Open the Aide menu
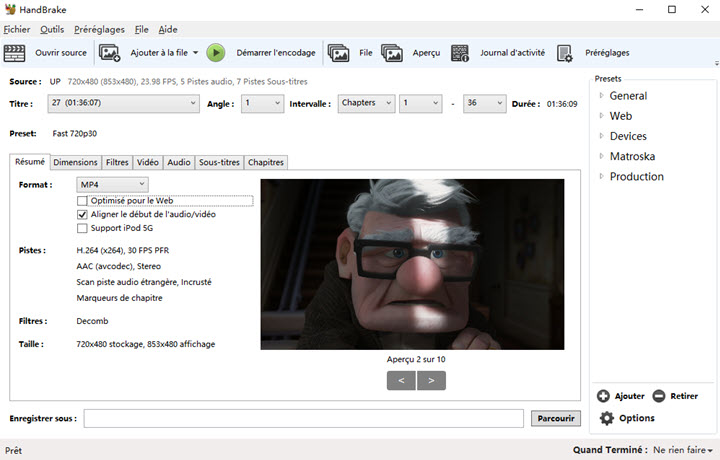 [168, 29]
